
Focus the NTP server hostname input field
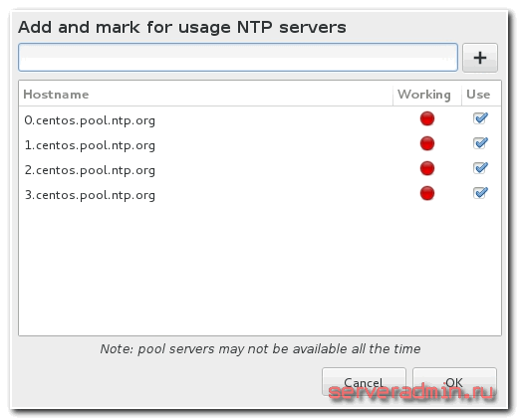pyautogui.click(x=238, y=57)
